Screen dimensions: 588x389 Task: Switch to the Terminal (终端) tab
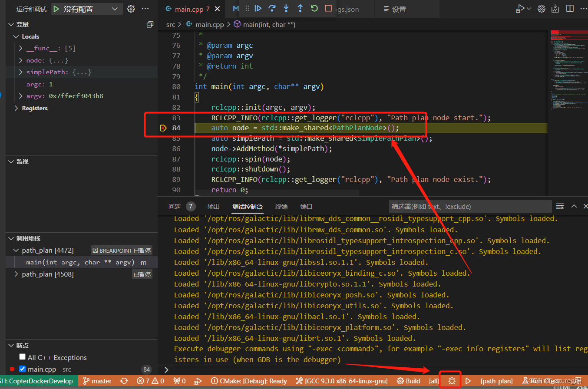click(x=281, y=207)
